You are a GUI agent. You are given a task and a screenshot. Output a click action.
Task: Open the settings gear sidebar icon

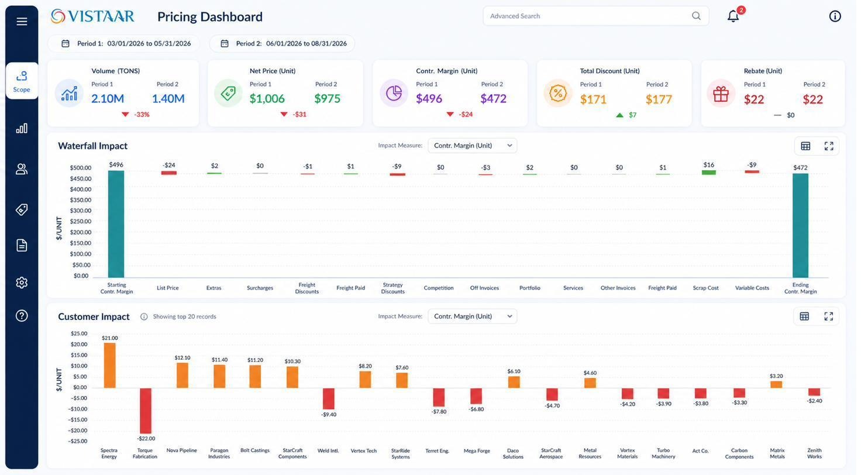click(x=22, y=283)
